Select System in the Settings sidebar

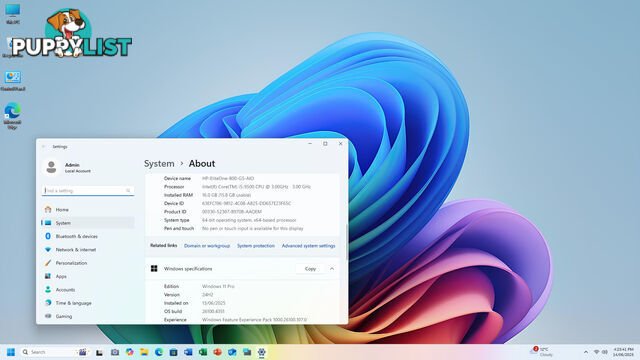coord(88,223)
